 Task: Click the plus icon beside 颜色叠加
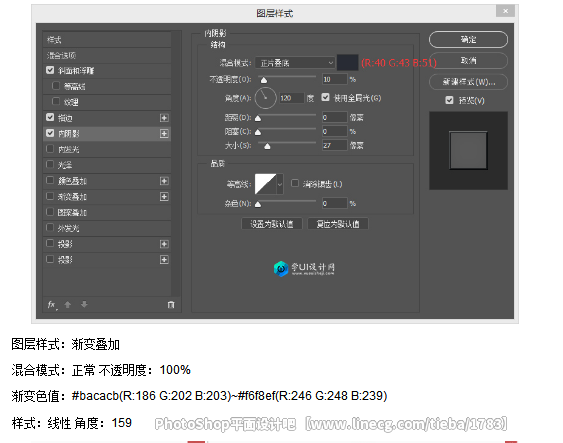[164, 181]
